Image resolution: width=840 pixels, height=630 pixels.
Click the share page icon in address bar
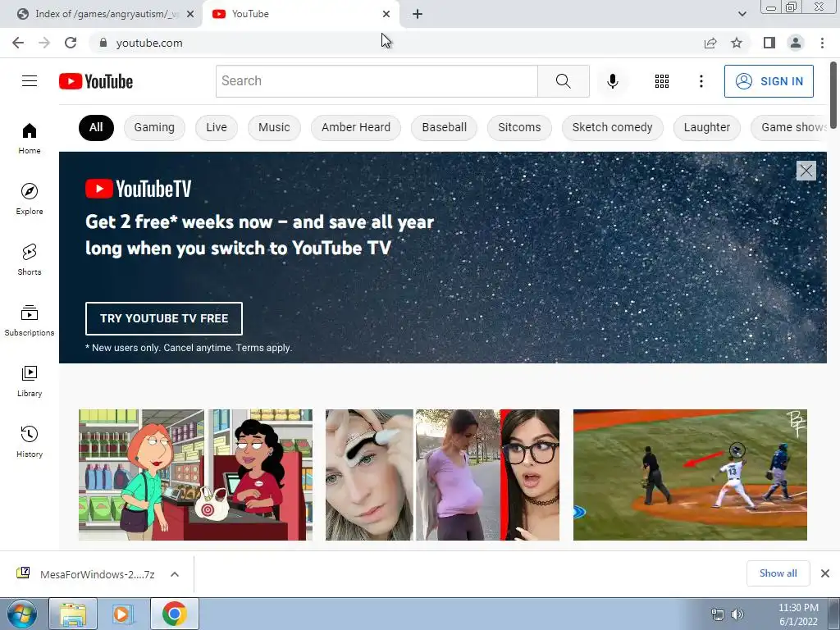tap(710, 43)
